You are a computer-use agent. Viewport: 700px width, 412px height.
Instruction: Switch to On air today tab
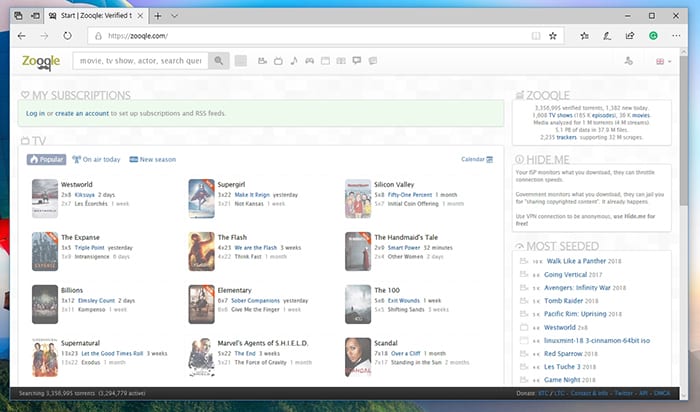(x=96, y=159)
